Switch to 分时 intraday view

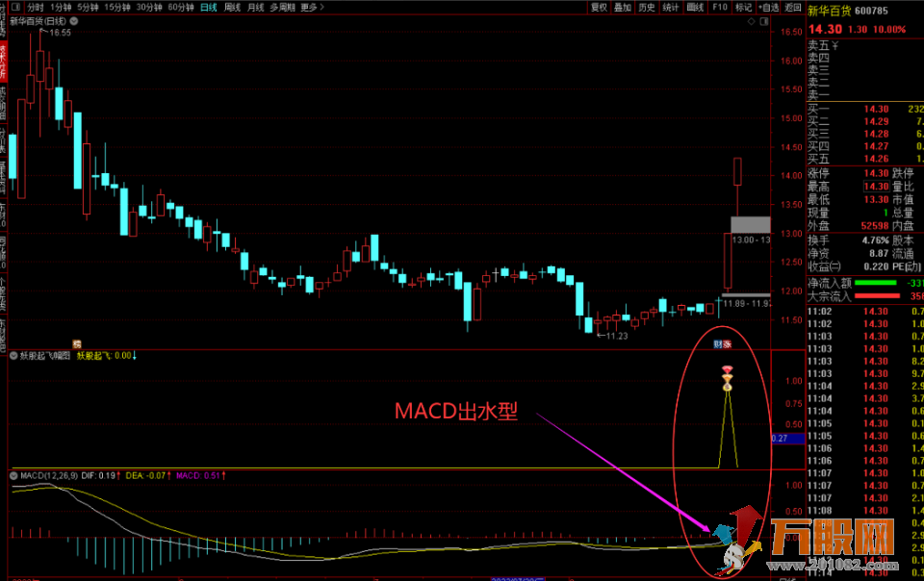(36, 7)
